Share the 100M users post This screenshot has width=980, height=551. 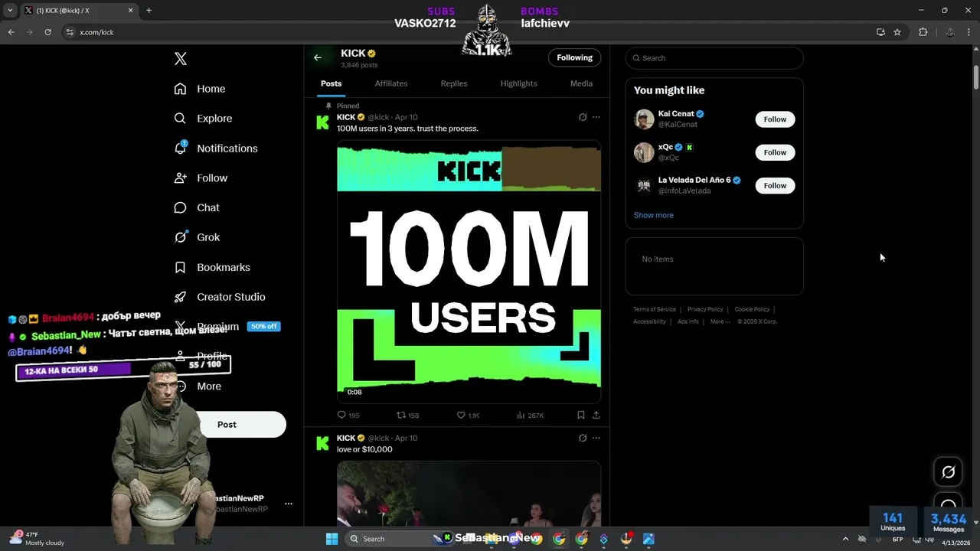(596, 415)
